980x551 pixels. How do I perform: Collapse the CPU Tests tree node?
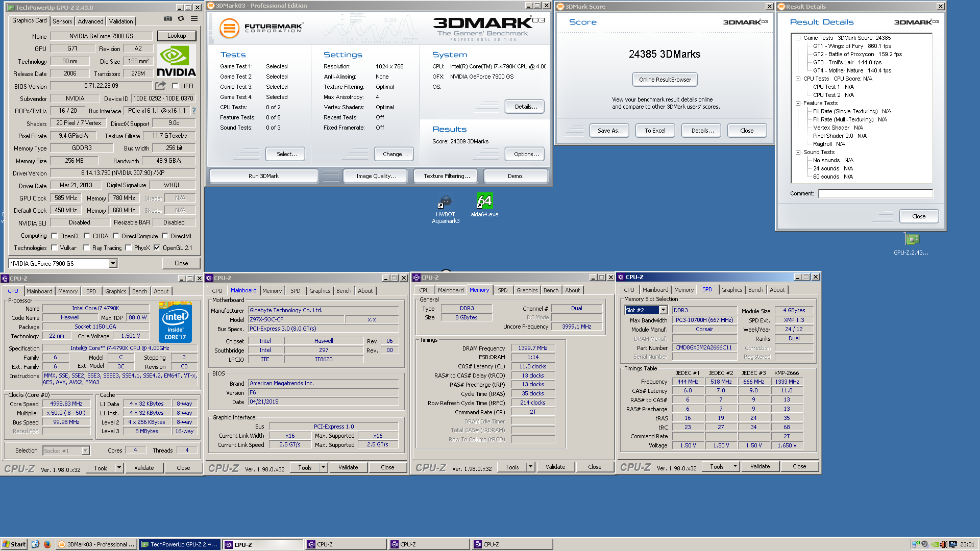(798, 79)
